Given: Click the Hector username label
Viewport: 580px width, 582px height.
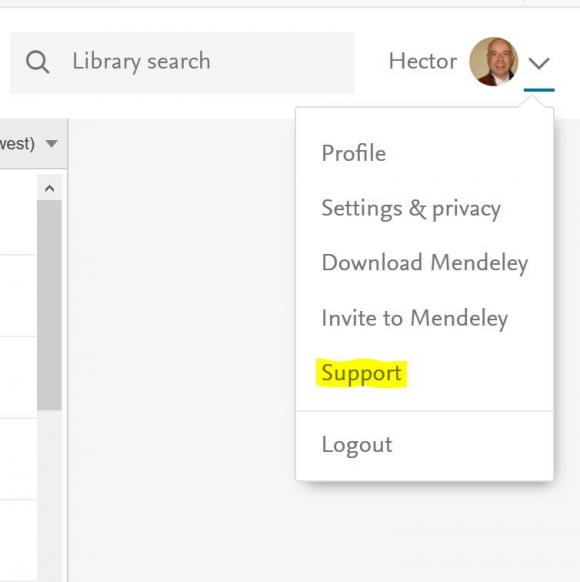Looking at the screenshot, I should [x=423, y=61].
